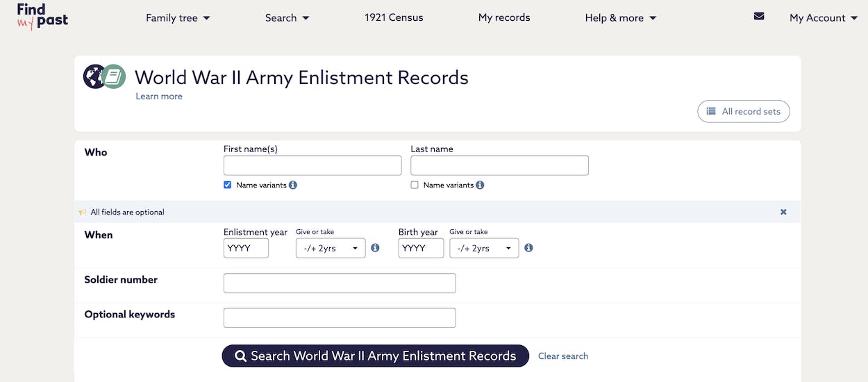Click the Birth year YYYY field
The width and height of the screenshot is (868, 382).
pyautogui.click(x=421, y=248)
